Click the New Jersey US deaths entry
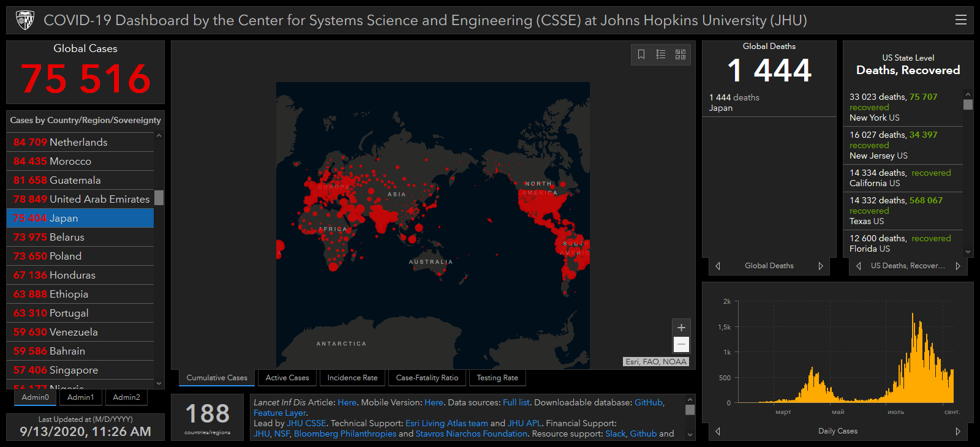Viewport: 980px width, 447px height. coord(903,145)
